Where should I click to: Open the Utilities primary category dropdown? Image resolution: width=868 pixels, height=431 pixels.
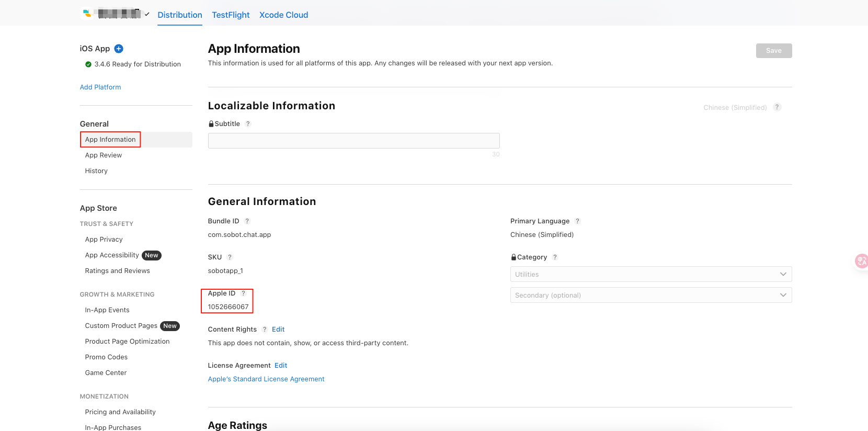tap(650, 275)
